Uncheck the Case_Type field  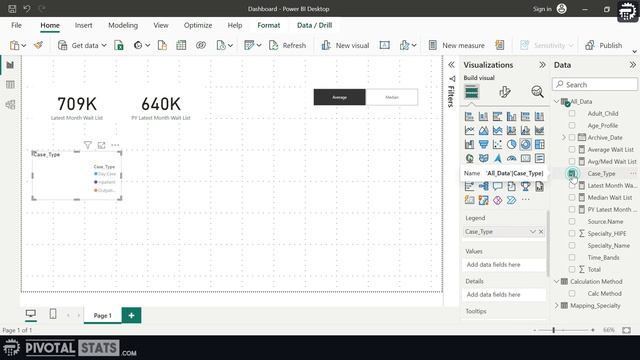(572, 173)
